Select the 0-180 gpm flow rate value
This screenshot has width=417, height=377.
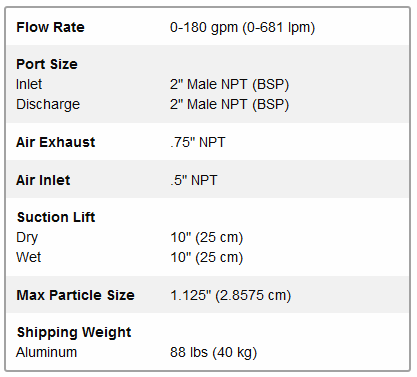point(242,28)
